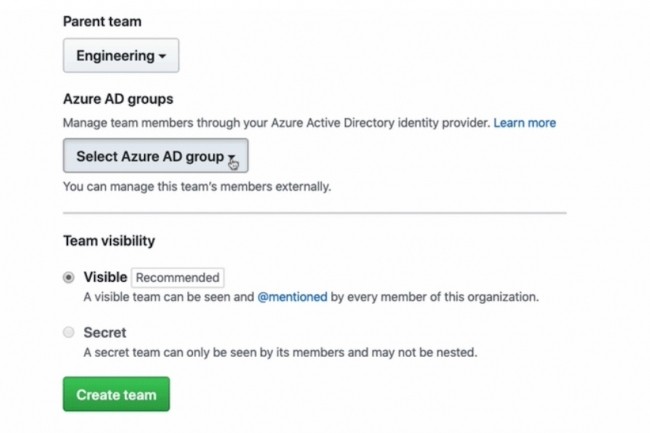The height and width of the screenshot is (433, 650).
Task: Click the caret arrow beside Engineering
Action: tap(162, 56)
